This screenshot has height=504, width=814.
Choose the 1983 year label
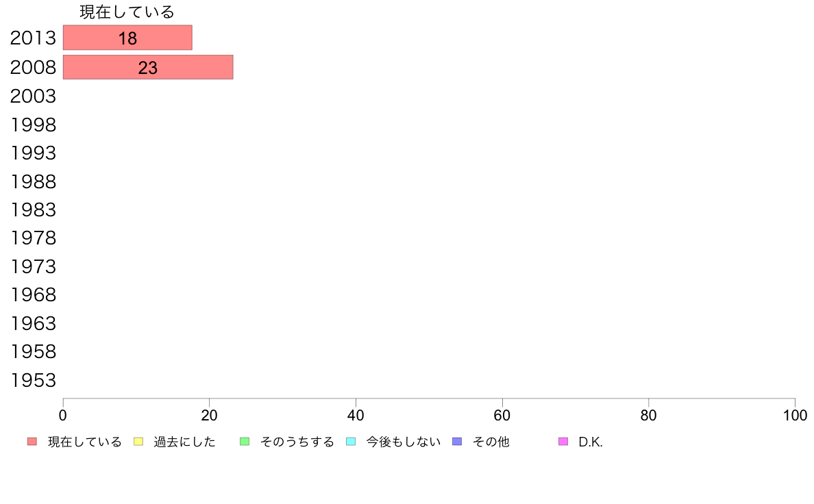pyautogui.click(x=33, y=210)
